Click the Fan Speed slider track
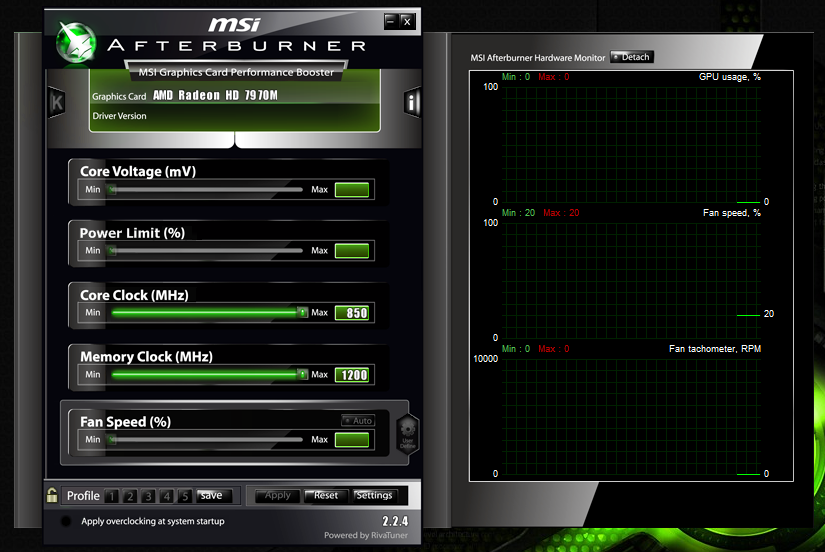Screen dimensions: 825x552 click(205, 439)
